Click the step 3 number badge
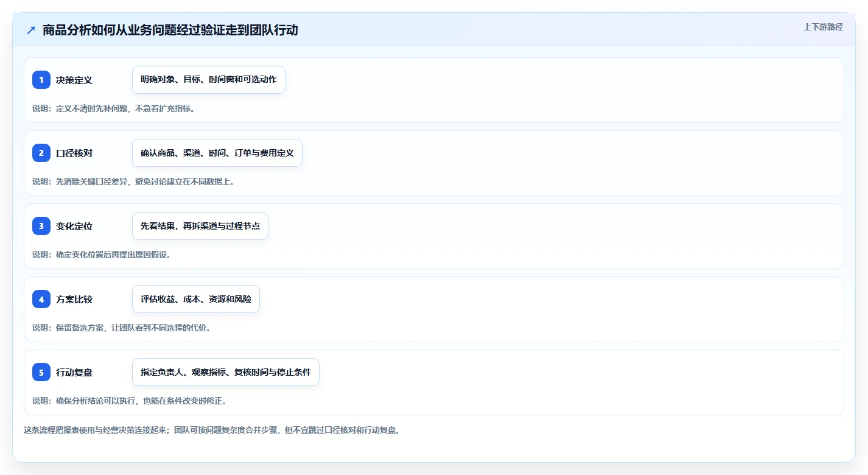868x475 pixels. tap(41, 226)
